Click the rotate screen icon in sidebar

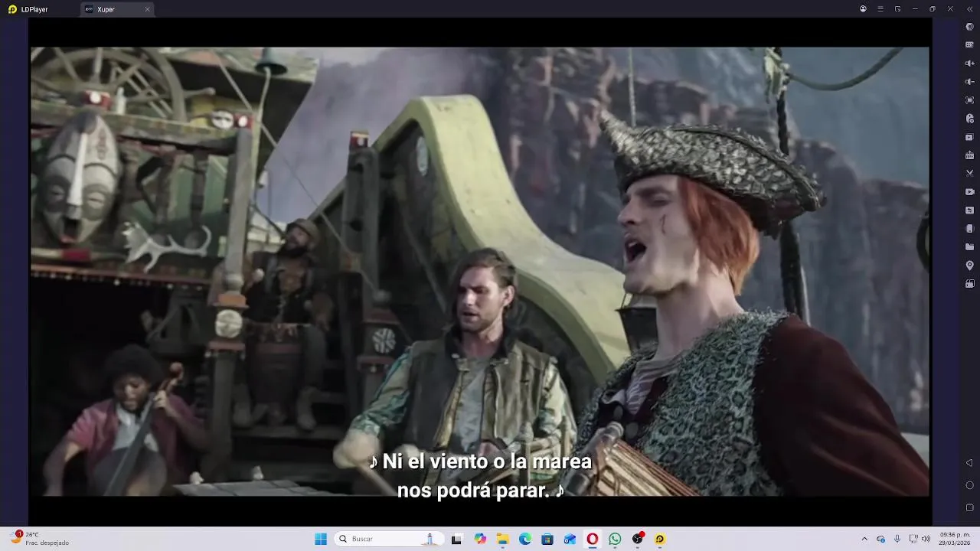click(969, 229)
